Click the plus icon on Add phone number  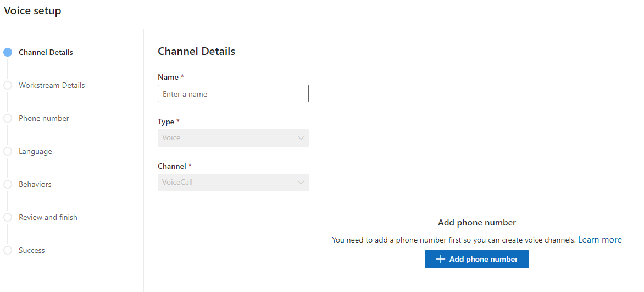click(440, 259)
